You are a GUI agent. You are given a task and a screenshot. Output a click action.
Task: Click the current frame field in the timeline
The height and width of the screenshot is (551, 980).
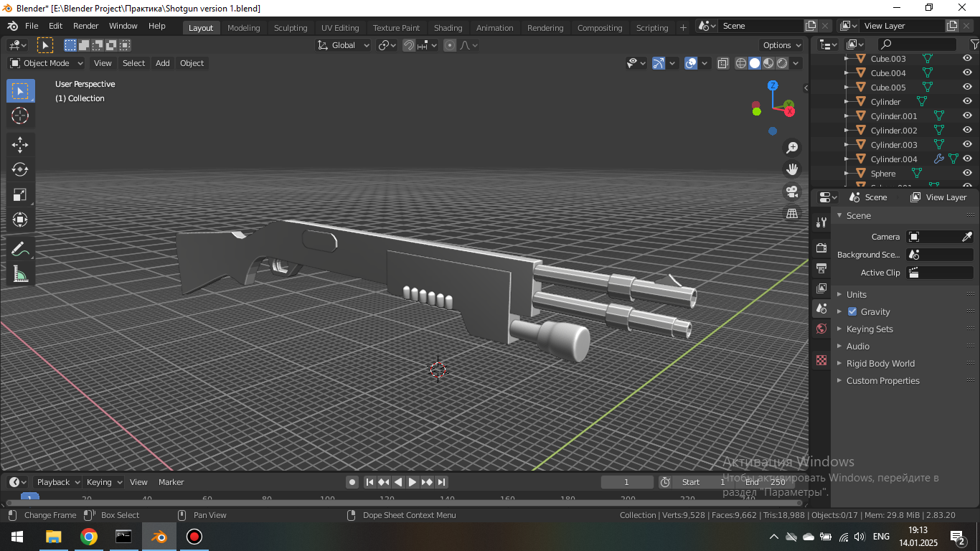[626, 481]
